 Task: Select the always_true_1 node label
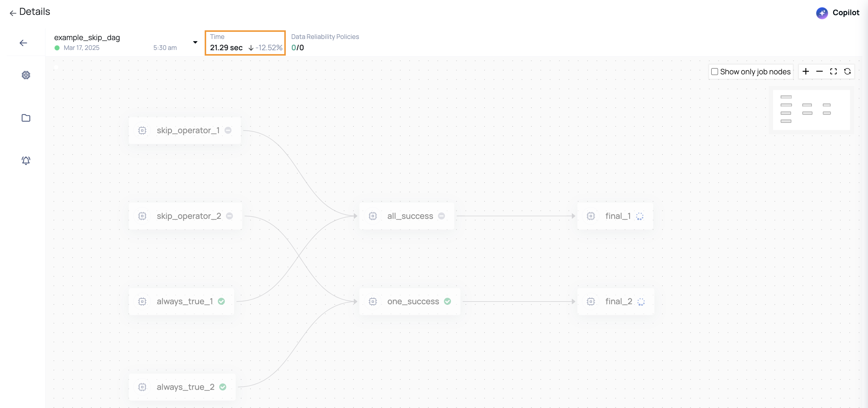(185, 302)
